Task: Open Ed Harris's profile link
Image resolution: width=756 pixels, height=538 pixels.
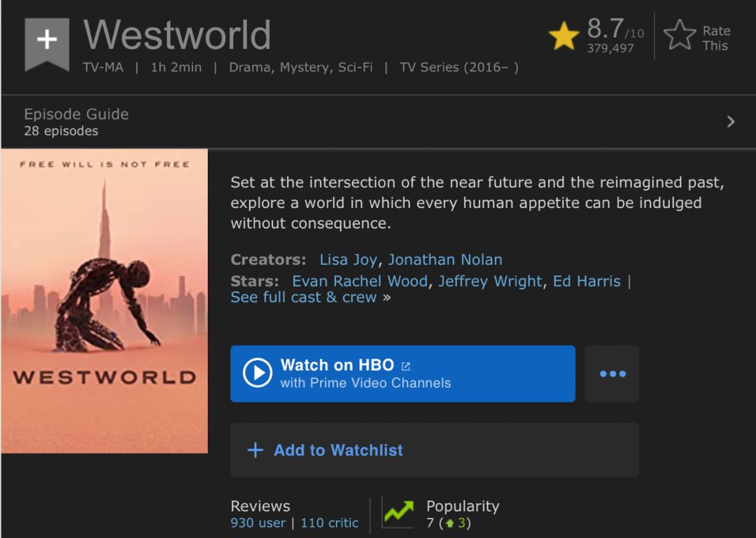Action: pos(587,282)
